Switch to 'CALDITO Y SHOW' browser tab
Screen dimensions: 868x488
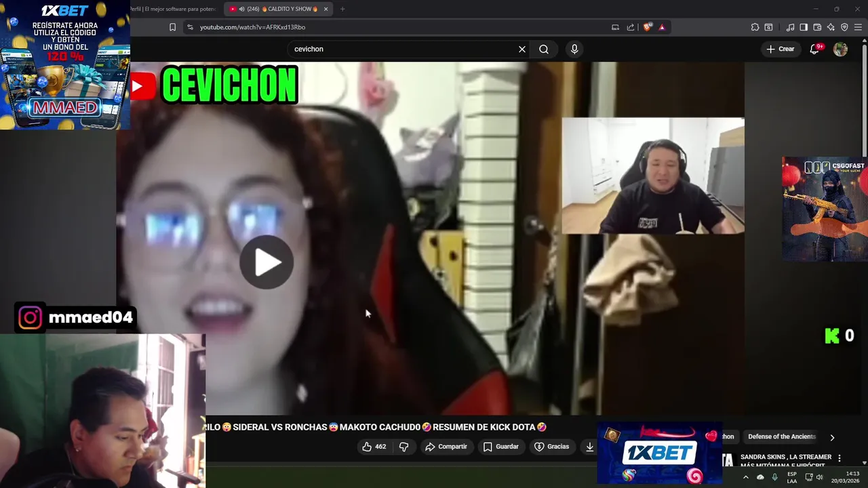[278, 9]
